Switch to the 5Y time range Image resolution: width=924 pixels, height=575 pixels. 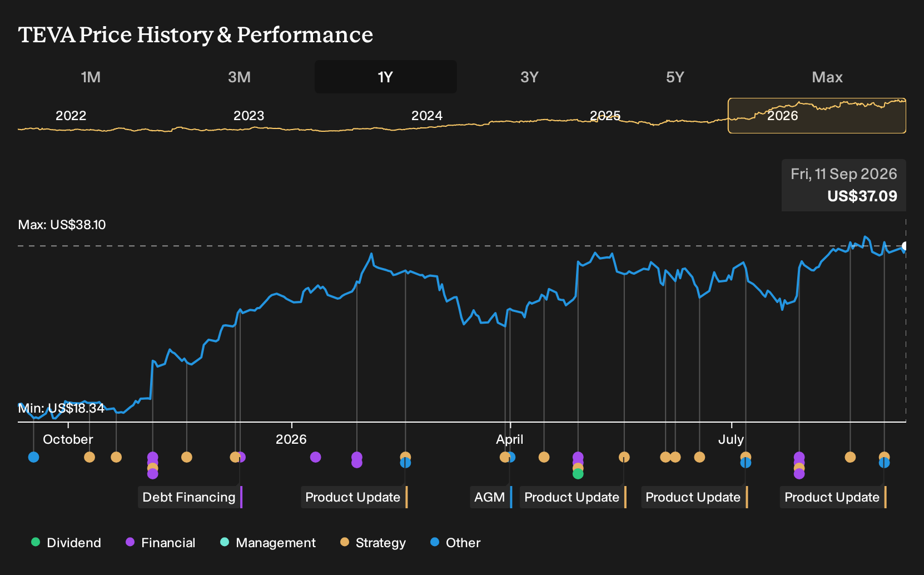click(675, 77)
